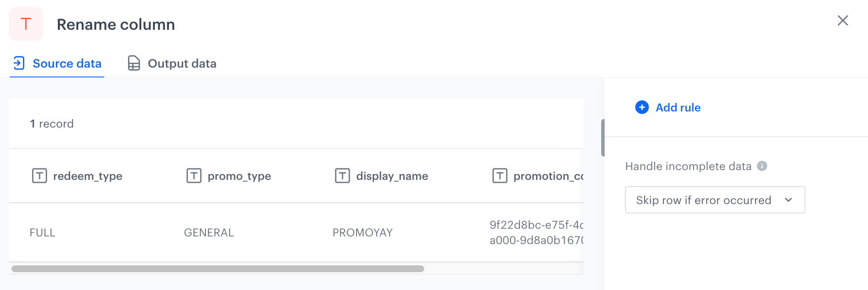
Task: Click the text type icon for display_name
Action: pos(343,176)
